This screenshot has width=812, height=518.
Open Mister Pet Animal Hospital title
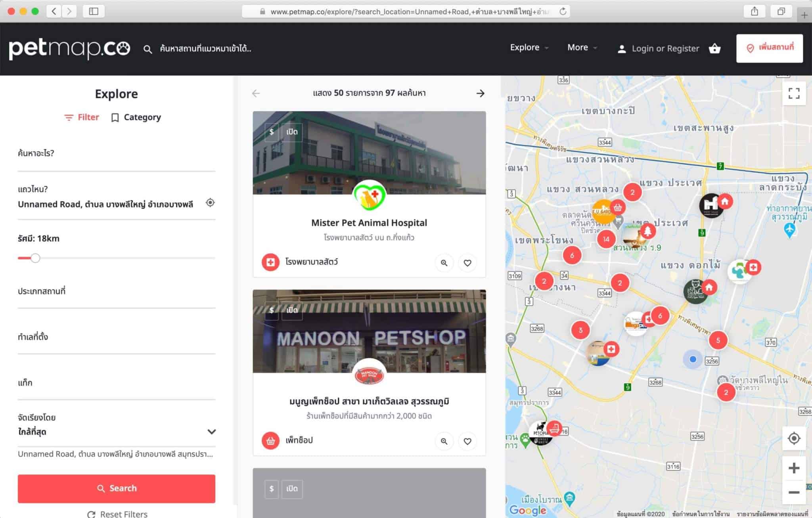pos(369,223)
